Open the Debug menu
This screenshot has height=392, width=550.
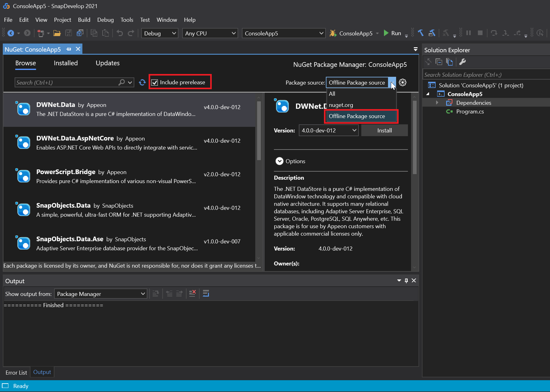pos(105,20)
